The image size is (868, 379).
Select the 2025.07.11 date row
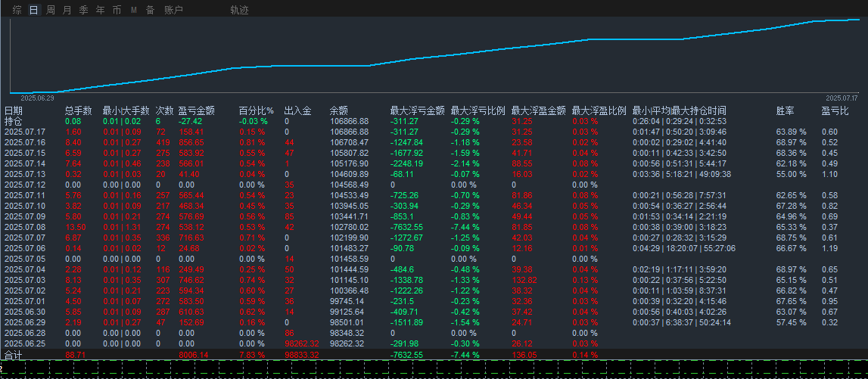click(x=24, y=194)
